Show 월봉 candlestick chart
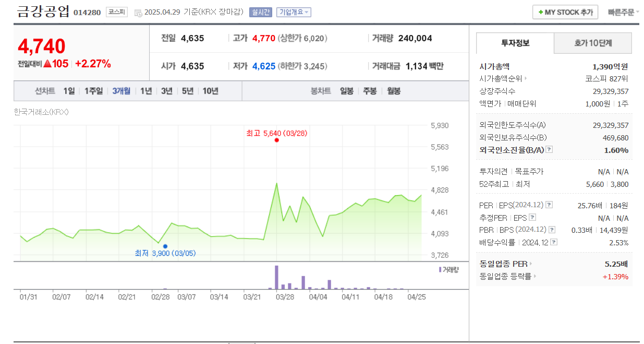644x344 pixels. point(394,91)
